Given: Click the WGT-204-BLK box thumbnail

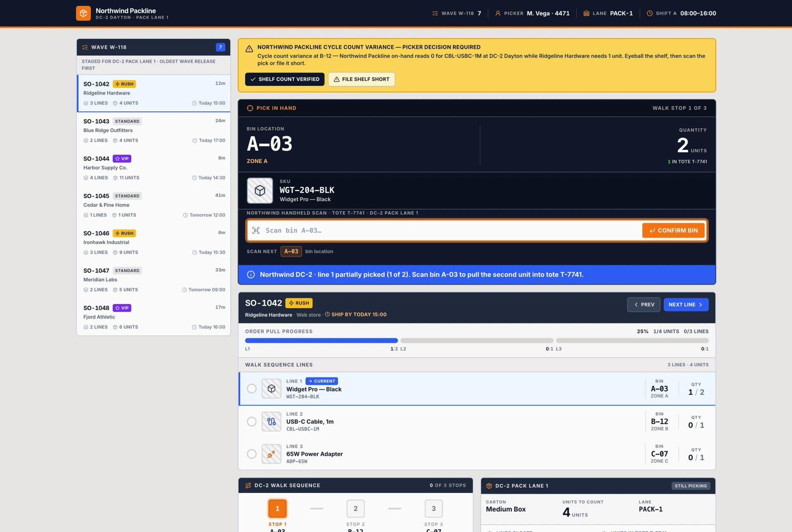Looking at the screenshot, I should coord(260,191).
